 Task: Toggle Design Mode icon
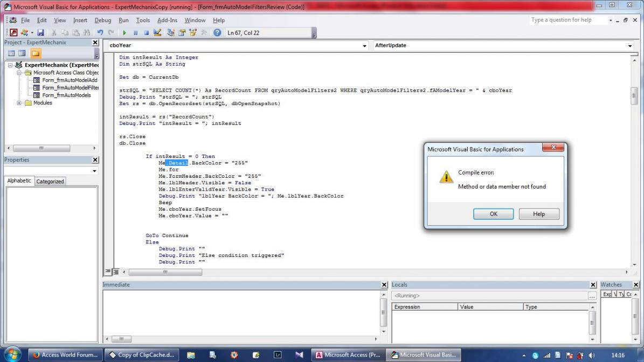coord(157,33)
